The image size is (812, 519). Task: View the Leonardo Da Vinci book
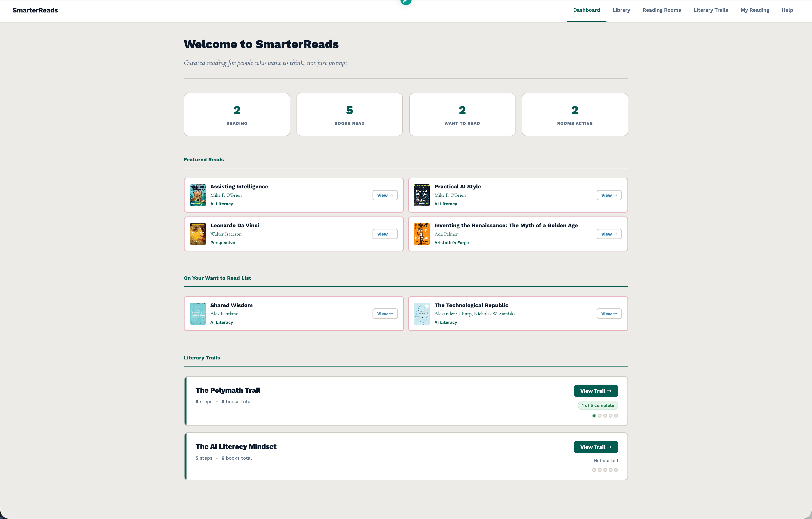(385, 234)
